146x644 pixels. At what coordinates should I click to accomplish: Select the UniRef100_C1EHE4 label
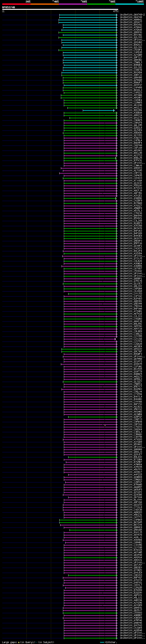[131, 100]
